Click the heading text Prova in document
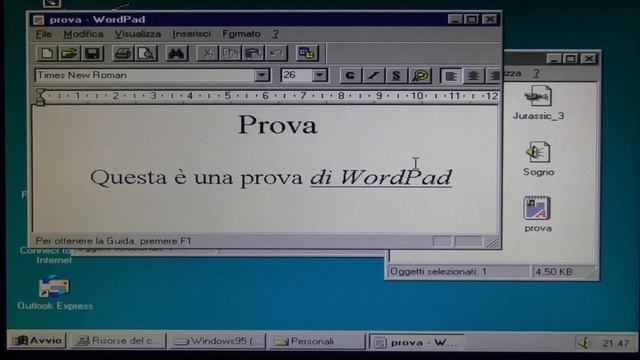The image size is (640, 360). point(278,124)
